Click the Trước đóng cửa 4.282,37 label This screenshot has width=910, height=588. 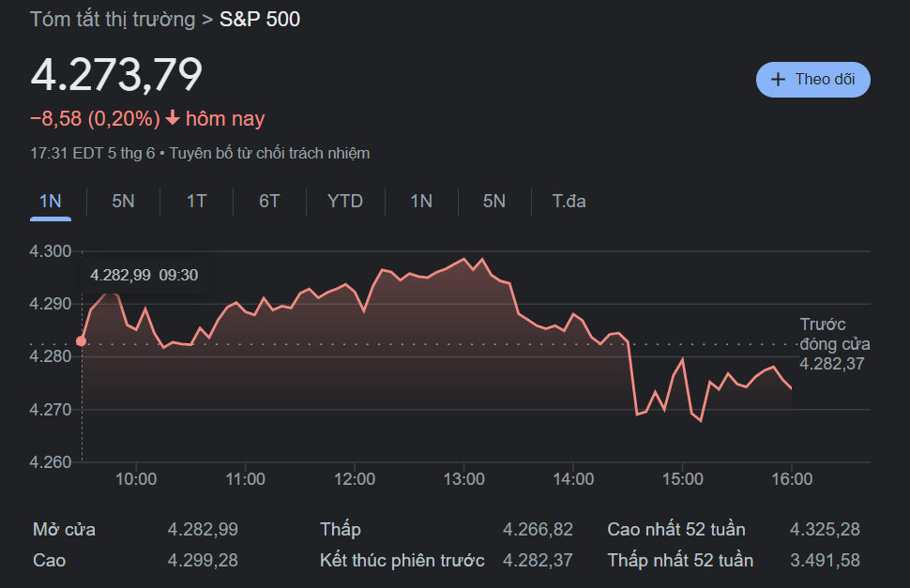coord(831,344)
